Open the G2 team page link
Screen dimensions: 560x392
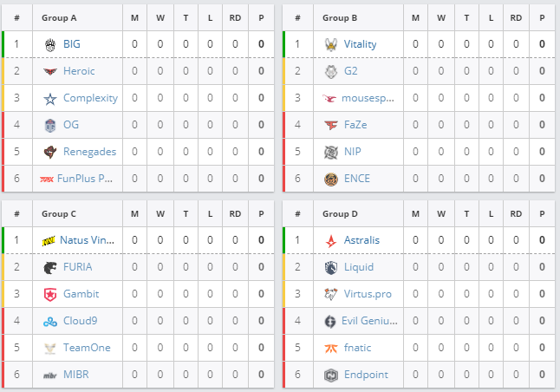(351, 71)
